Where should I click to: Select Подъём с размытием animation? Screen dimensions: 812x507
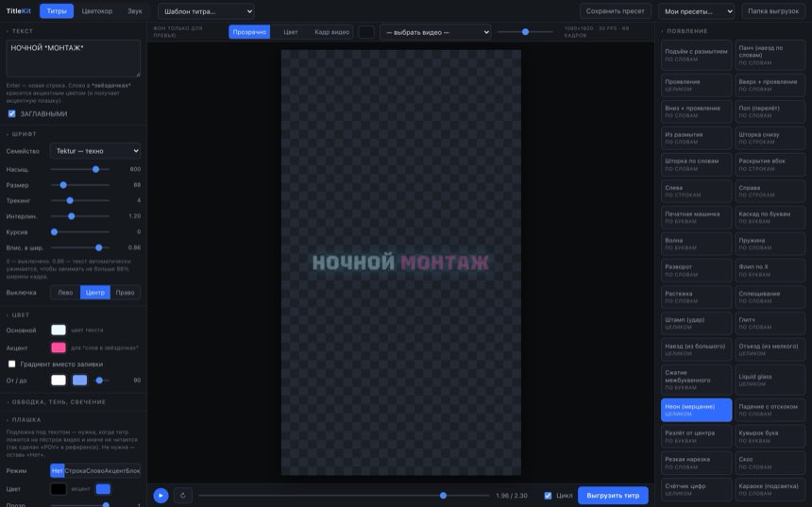[x=696, y=56]
